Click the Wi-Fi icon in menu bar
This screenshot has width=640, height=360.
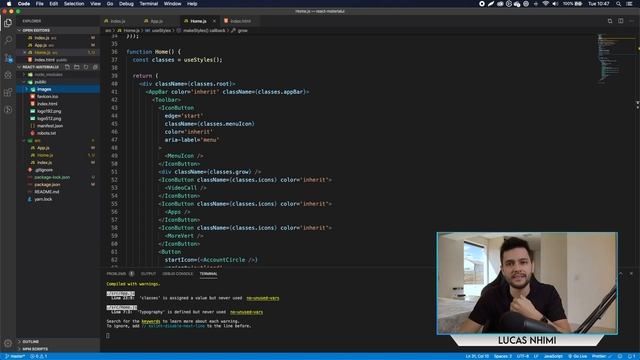pos(545,4)
